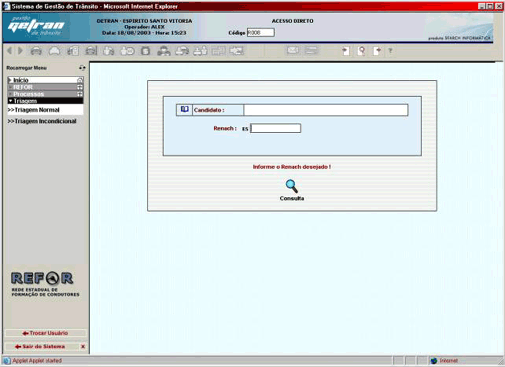
Task: Click the 'Operador: ALEX' header text
Action: tap(144, 27)
